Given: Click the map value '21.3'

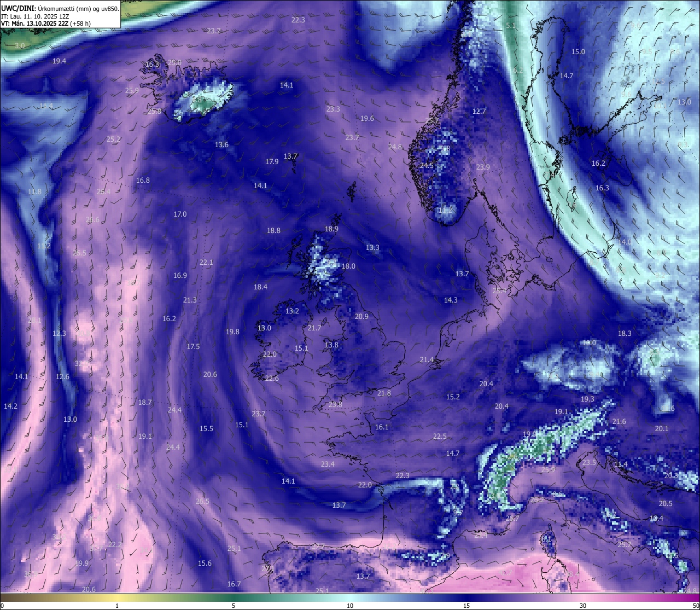Looking at the screenshot, I should [x=190, y=300].
